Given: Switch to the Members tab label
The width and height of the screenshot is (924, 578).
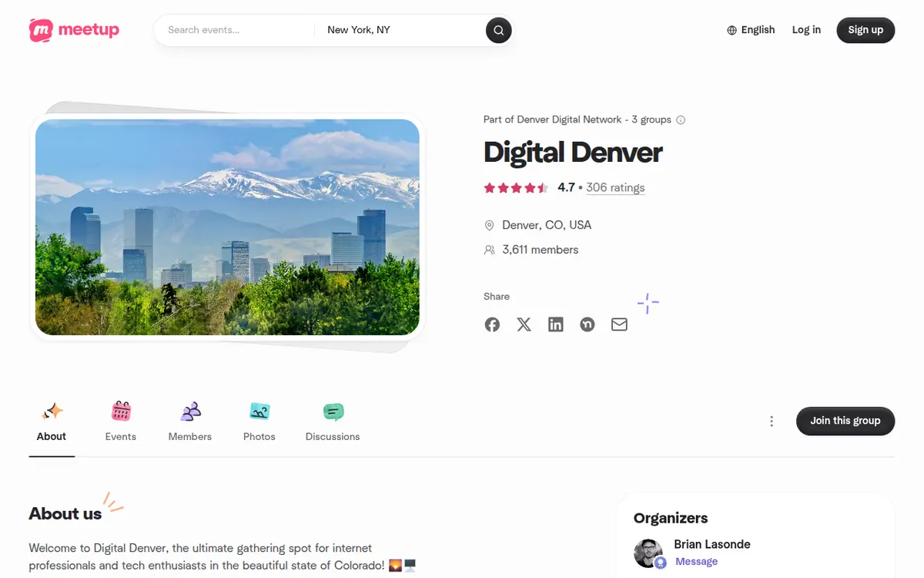Looking at the screenshot, I should (x=190, y=436).
